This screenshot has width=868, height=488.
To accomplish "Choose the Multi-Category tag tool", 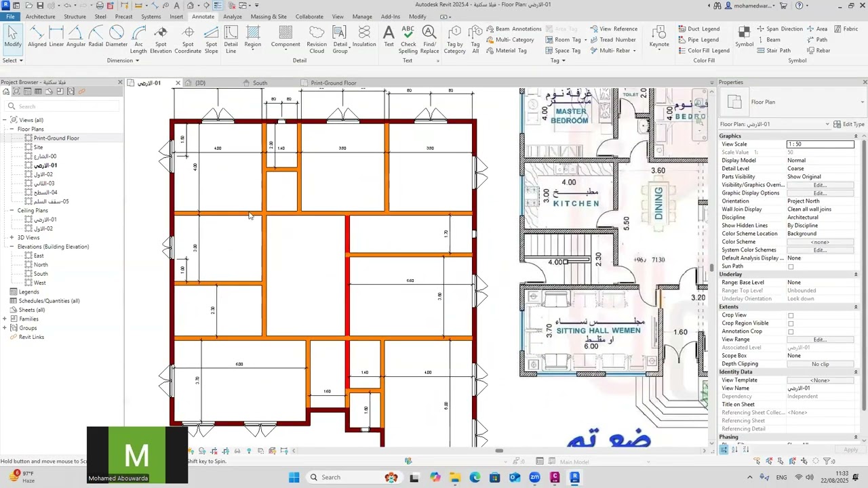I will pos(510,39).
